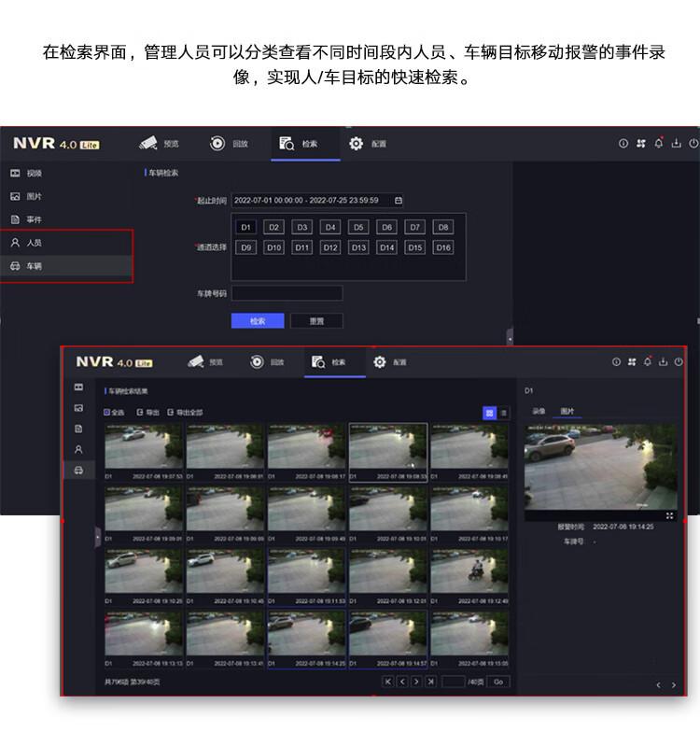The width and height of the screenshot is (700, 746).
Task: Switch to list view icon
Action: [x=504, y=413]
